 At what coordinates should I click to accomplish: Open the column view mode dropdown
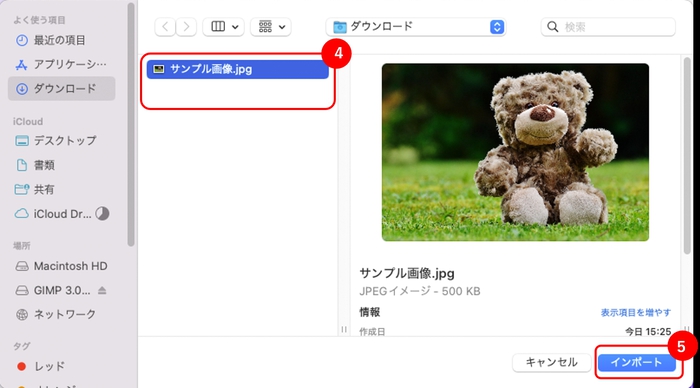click(224, 27)
